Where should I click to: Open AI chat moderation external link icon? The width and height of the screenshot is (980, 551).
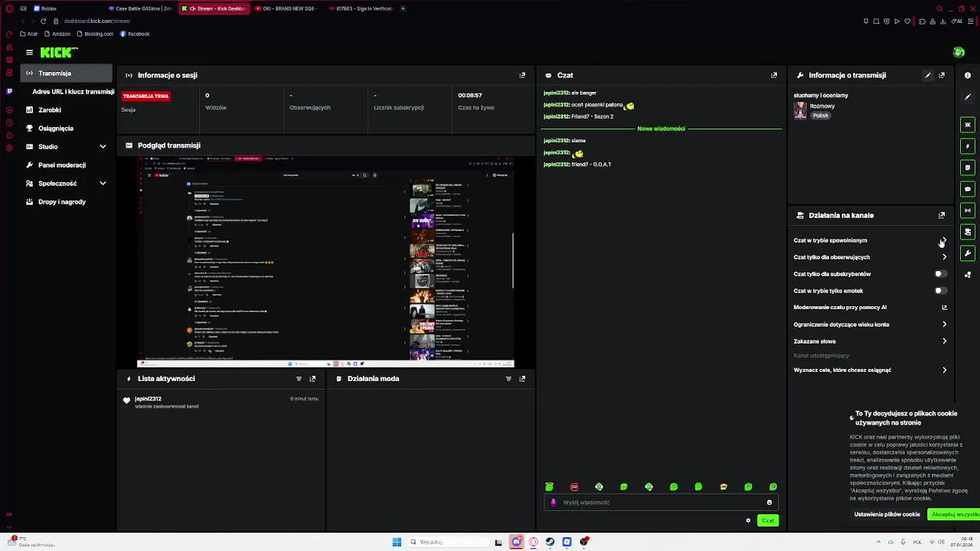(x=944, y=308)
